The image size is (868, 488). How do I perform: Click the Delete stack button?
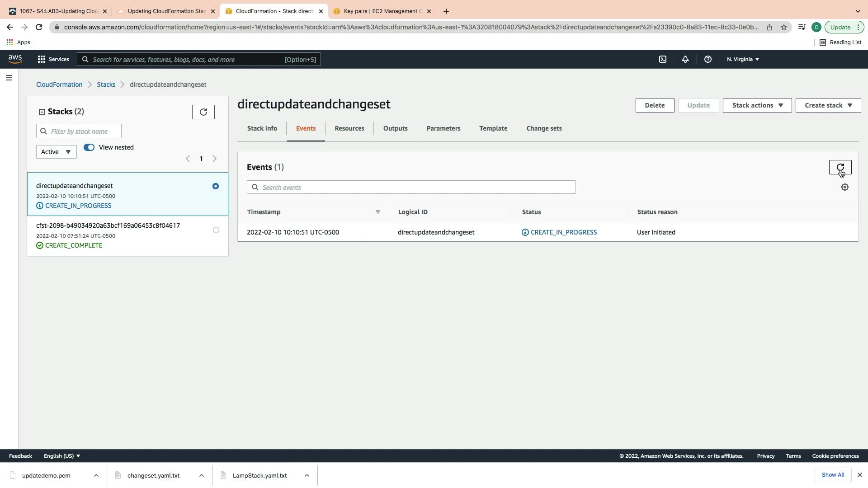tap(654, 105)
